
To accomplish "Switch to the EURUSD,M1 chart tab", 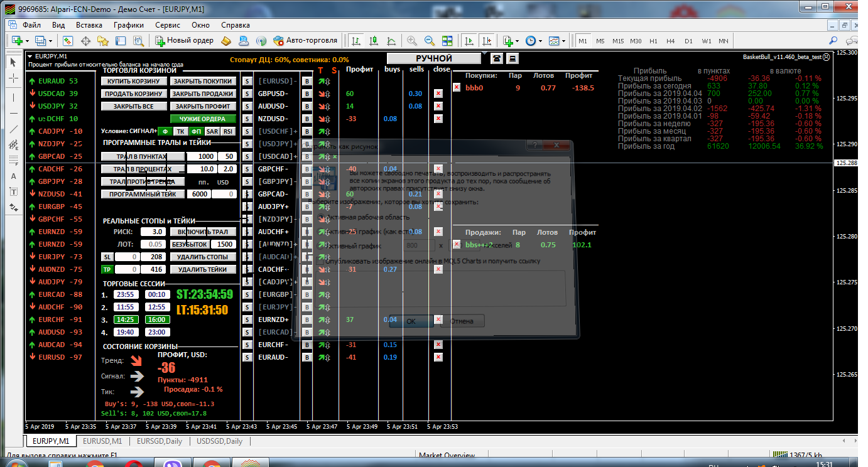I will (102, 441).
